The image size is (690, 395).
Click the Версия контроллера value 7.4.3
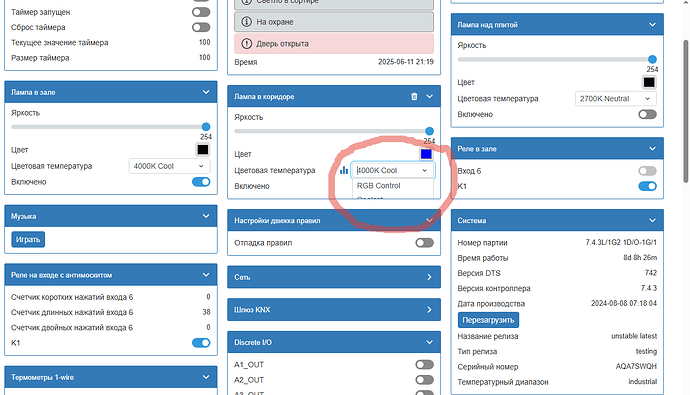649,288
